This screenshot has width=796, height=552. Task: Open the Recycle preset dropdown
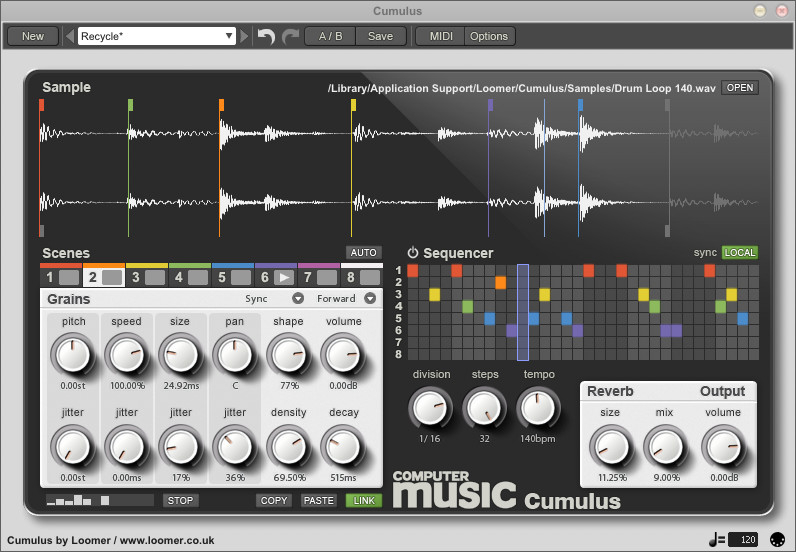point(156,36)
